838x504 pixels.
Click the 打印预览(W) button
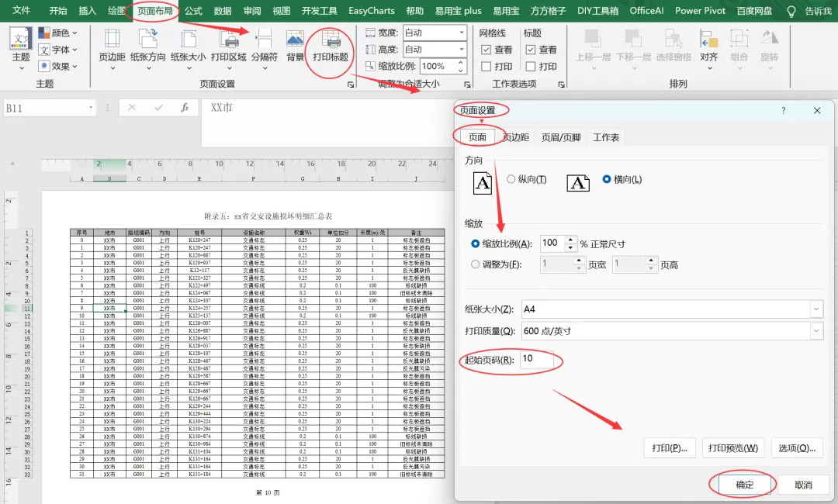point(732,448)
